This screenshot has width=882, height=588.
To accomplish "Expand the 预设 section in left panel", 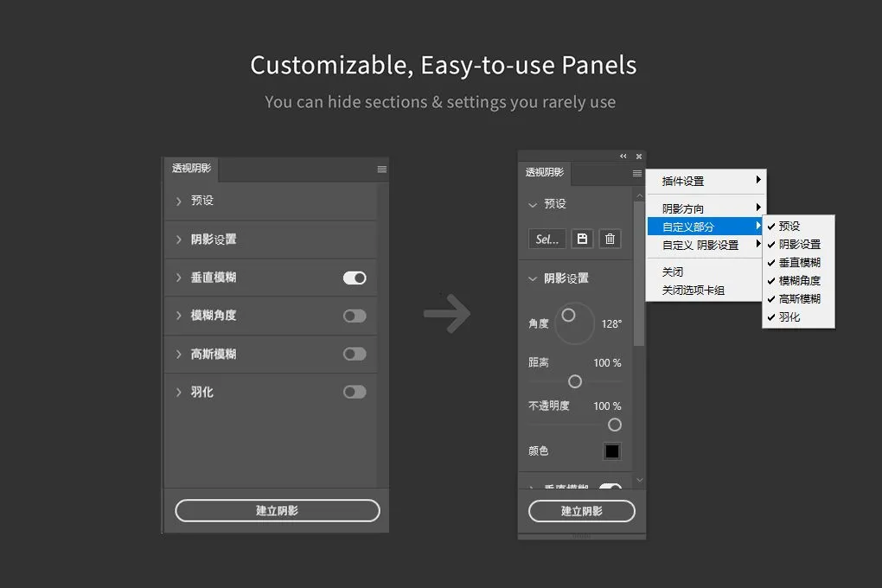I will [x=201, y=201].
